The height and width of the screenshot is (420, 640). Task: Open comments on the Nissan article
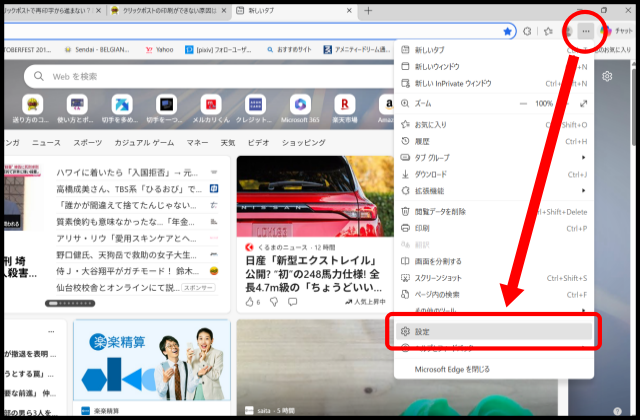pyautogui.click(x=292, y=302)
